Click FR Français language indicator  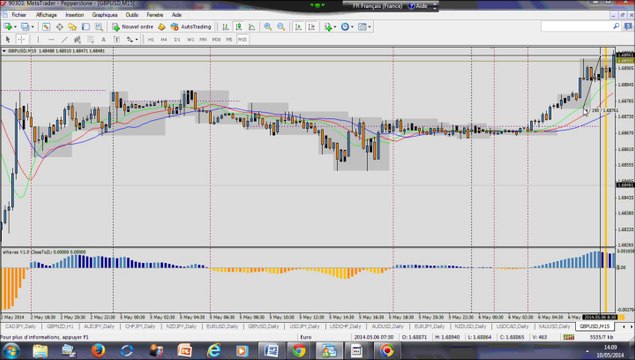pyautogui.click(x=377, y=6)
